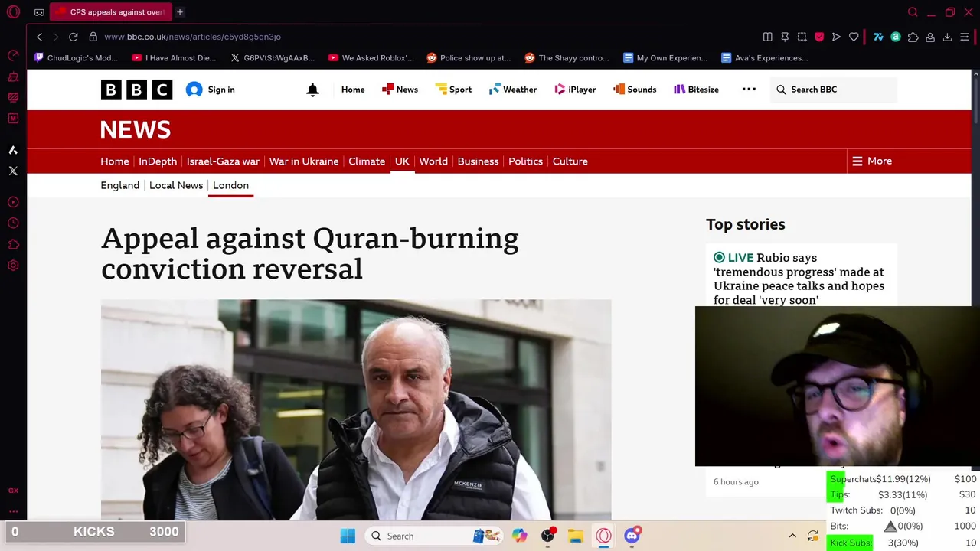Open the 'My Own Experien...' bookmark
The width and height of the screenshot is (980, 551).
tap(665, 58)
